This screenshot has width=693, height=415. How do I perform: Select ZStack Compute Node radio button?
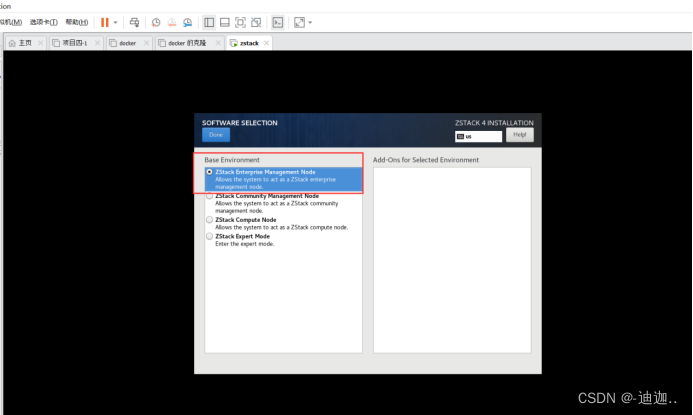click(209, 220)
